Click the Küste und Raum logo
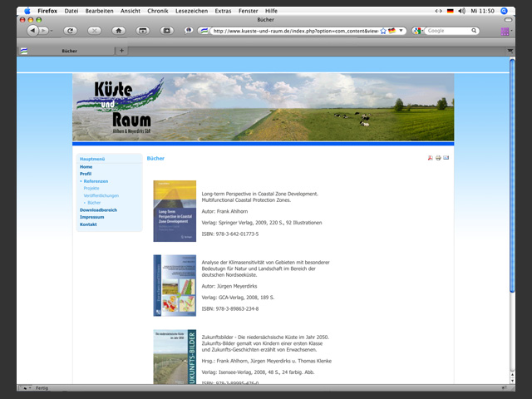 [120, 106]
